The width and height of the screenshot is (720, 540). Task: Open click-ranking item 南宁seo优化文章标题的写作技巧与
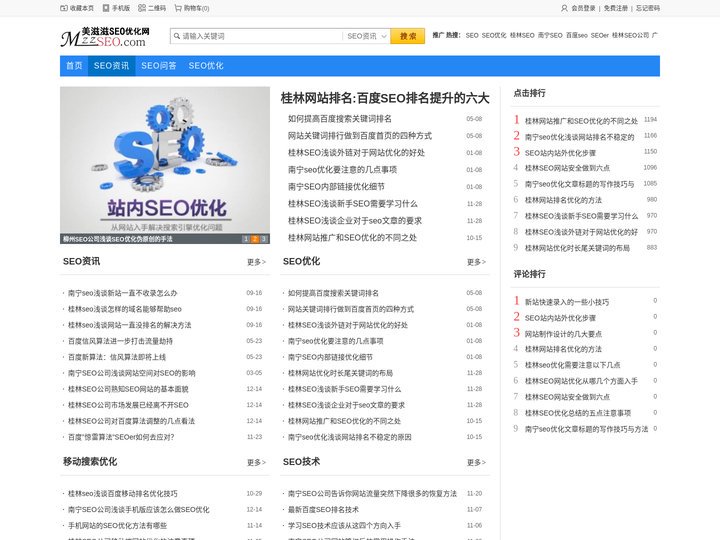point(579,184)
